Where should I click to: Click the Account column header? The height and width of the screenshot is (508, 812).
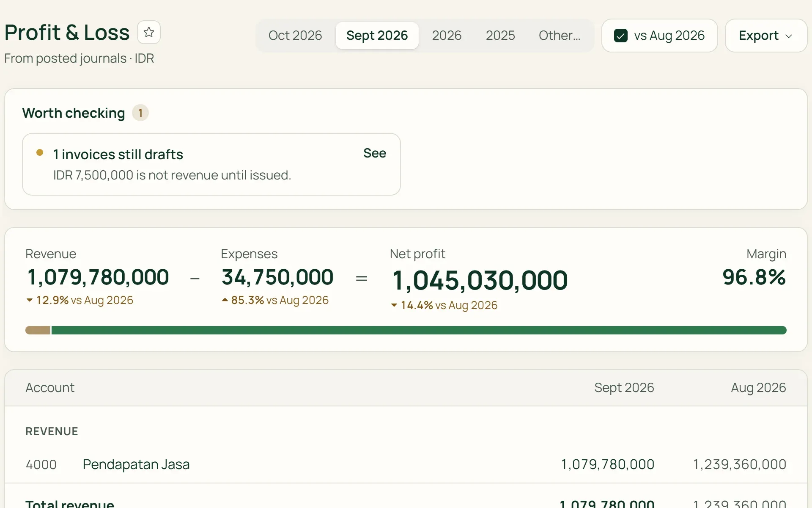pyautogui.click(x=50, y=388)
